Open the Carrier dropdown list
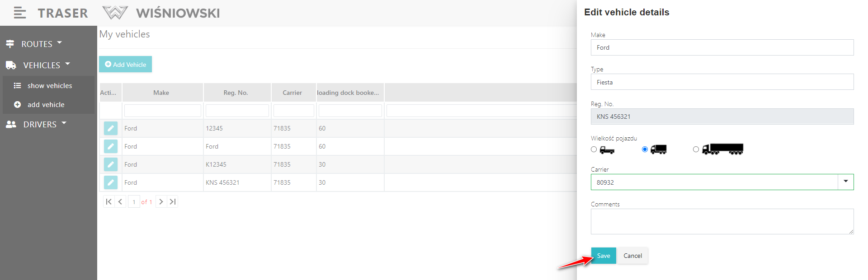The height and width of the screenshot is (280, 868). pos(845,182)
